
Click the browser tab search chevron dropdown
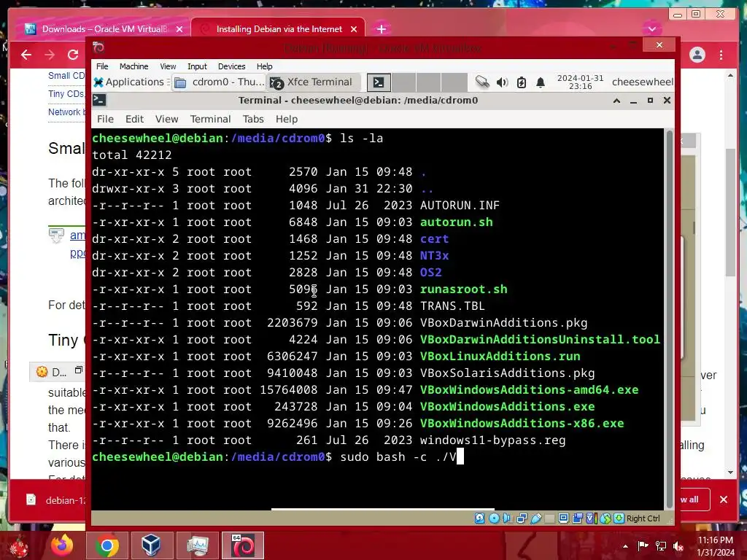click(x=651, y=29)
